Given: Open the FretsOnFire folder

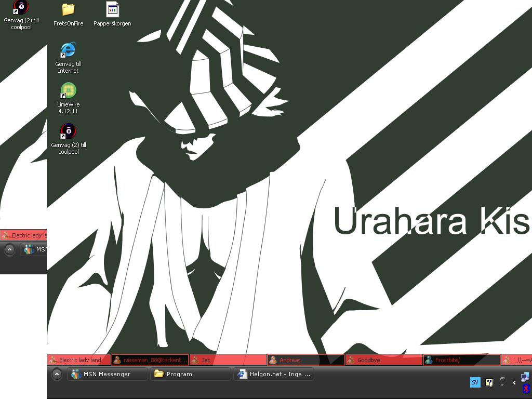Looking at the screenshot, I should (x=68, y=15).
